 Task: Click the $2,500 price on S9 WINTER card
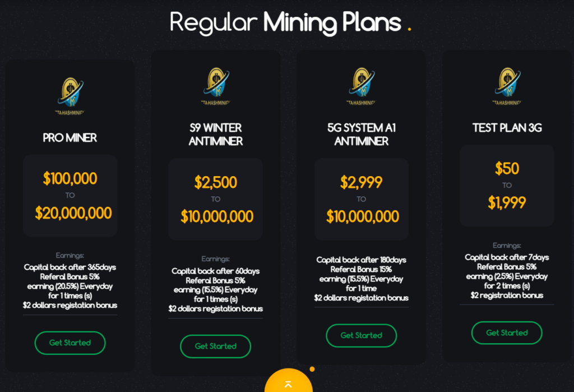tap(215, 183)
